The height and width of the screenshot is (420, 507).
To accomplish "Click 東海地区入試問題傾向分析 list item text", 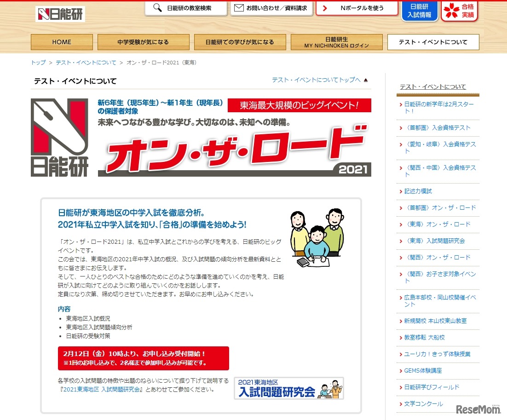I will point(99,327).
